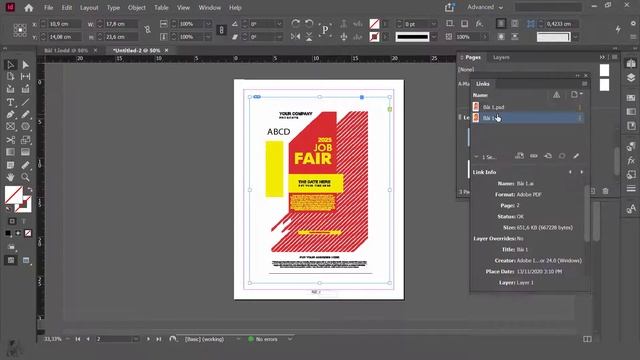Select the Zoom magnifier tool

click(26, 178)
